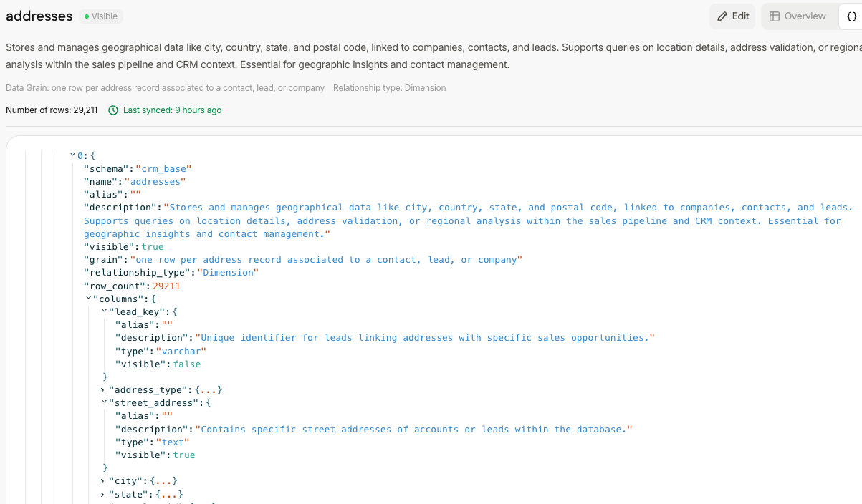Click the Relationship type: Dimension label
862x504 pixels.
click(x=389, y=88)
